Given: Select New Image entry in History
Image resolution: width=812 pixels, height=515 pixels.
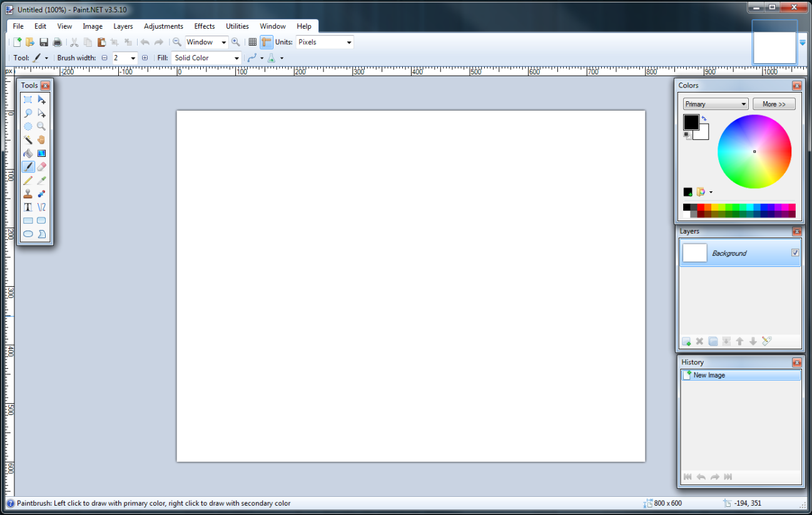Looking at the screenshot, I should tap(741, 375).
